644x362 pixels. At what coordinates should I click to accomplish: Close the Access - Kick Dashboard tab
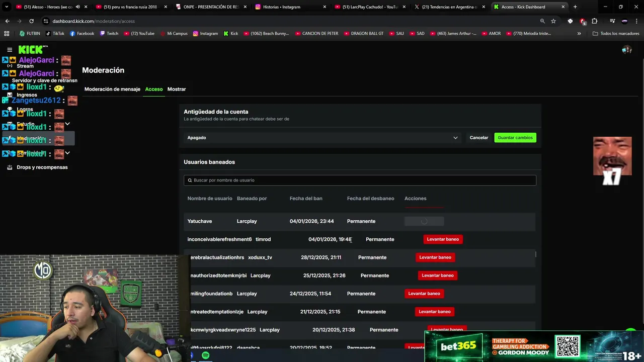563,7
